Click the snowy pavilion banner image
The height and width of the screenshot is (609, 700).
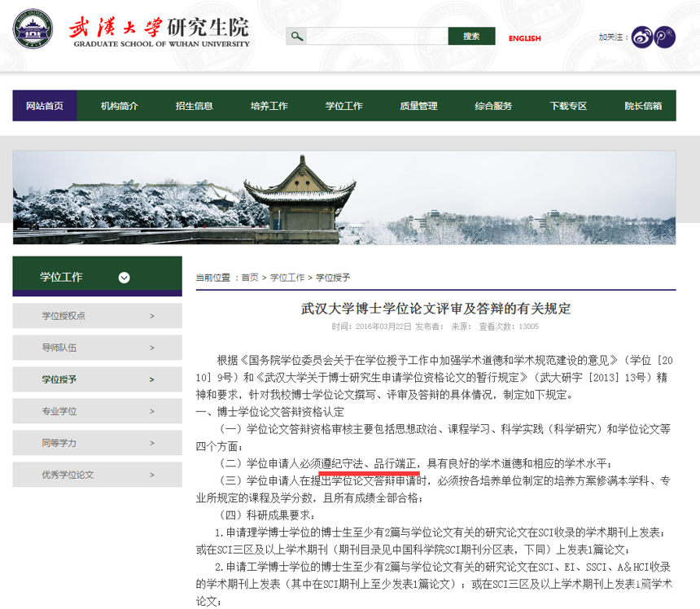click(x=344, y=198)
